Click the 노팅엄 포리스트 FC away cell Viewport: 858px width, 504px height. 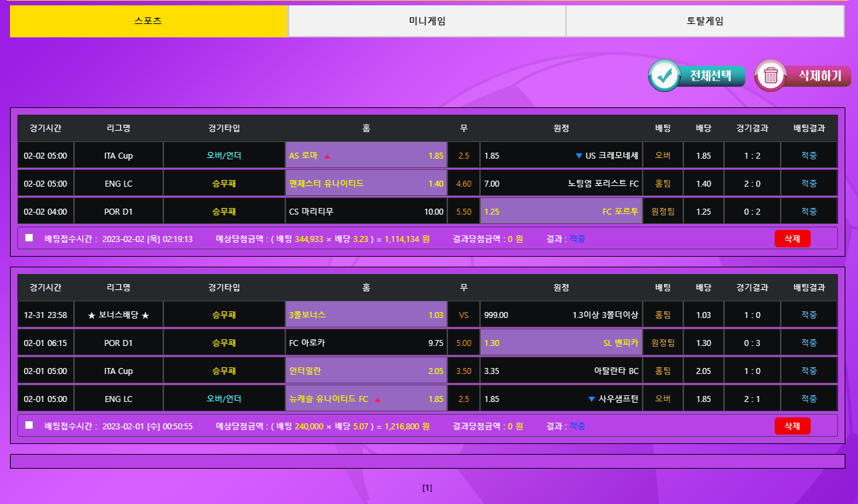click(561, 183)
